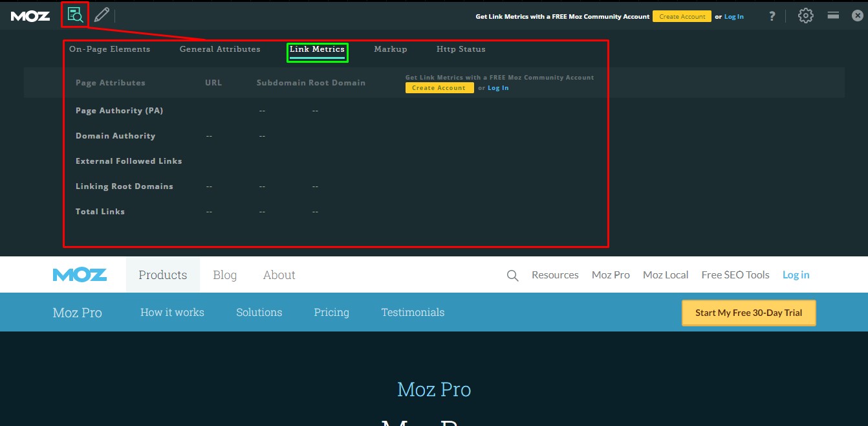Open Moz Local link
The height and width of the screenshot is (426, 868).
pyautogui.click(x=666, y=275)
